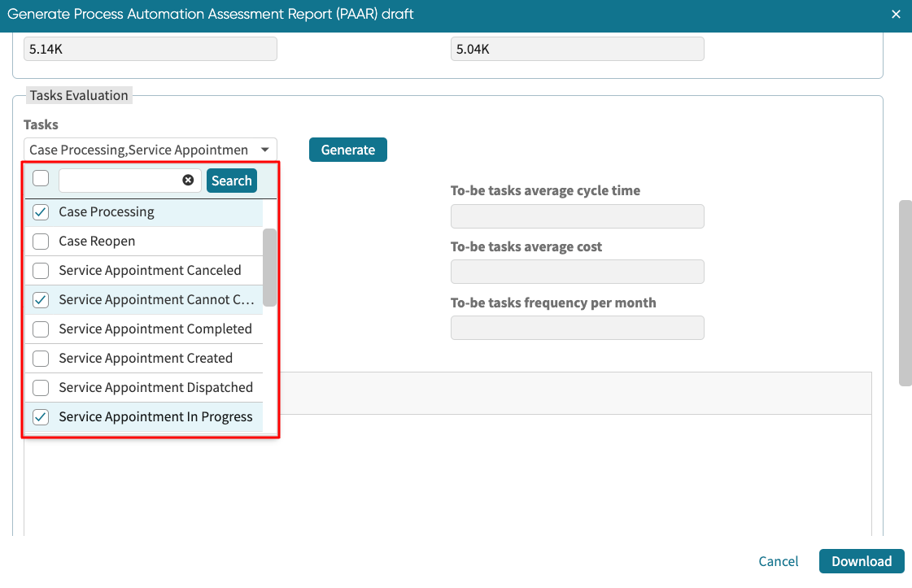Toggle the select-all checkbox in task list

(41, 179)
